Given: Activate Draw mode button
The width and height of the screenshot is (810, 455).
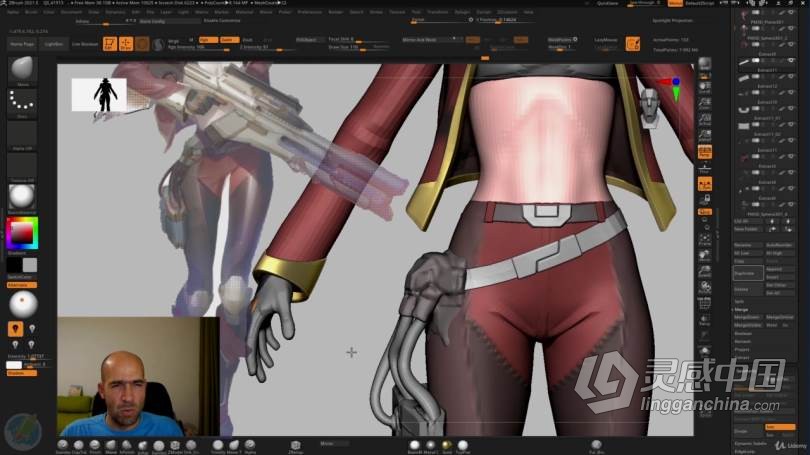Looking at the screenshot, I should (x=126, y=44).
